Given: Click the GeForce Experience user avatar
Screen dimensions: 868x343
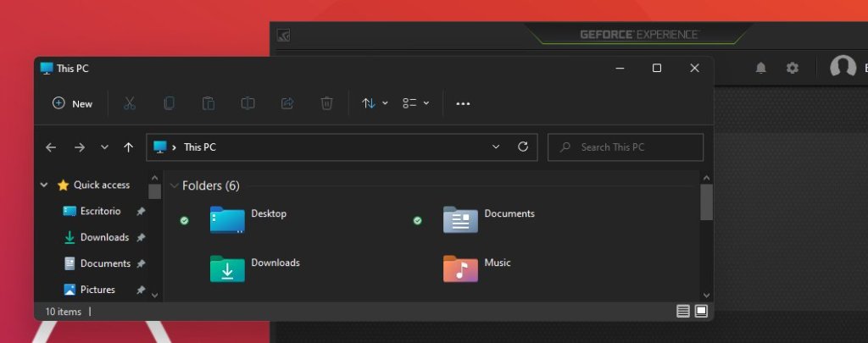Looking at the screenshot, I should coord(843,67).
